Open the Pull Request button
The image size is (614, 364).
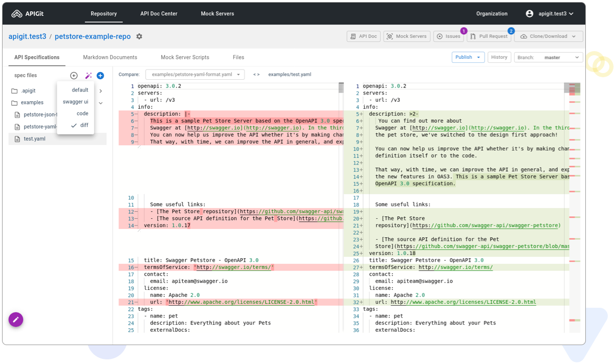489,36
